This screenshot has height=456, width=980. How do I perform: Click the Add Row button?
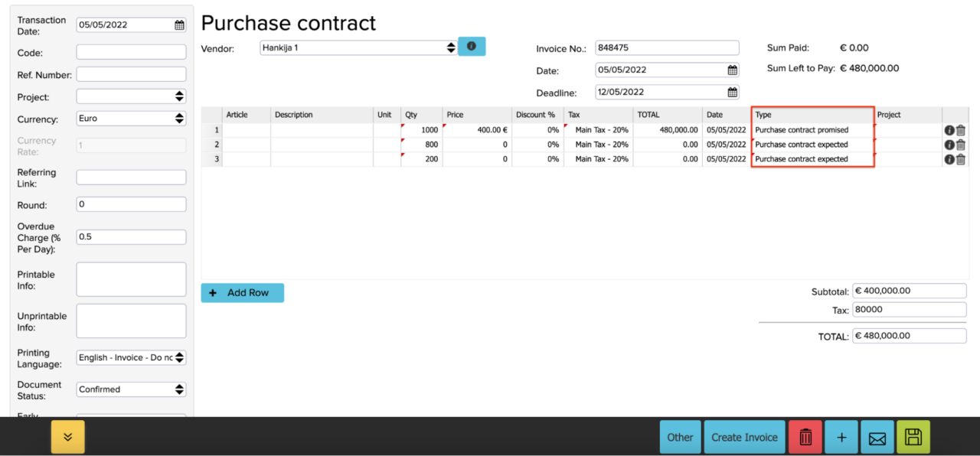tap(242, 293)
